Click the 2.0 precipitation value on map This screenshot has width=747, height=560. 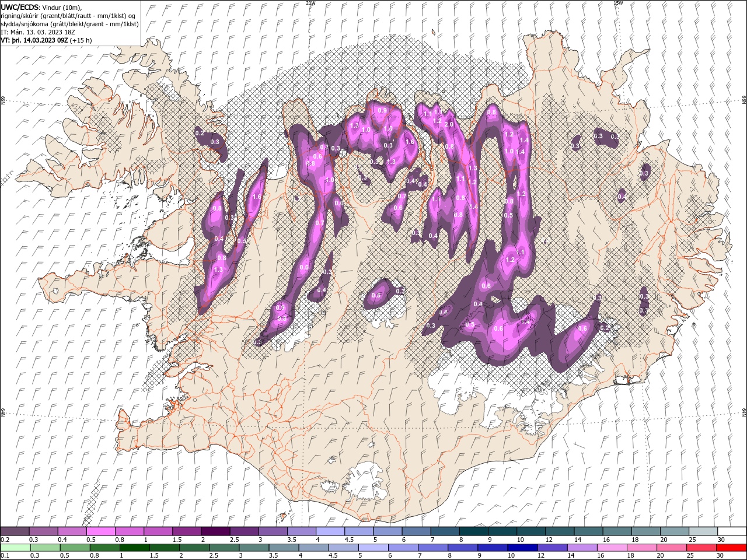[x=449, y=124]
